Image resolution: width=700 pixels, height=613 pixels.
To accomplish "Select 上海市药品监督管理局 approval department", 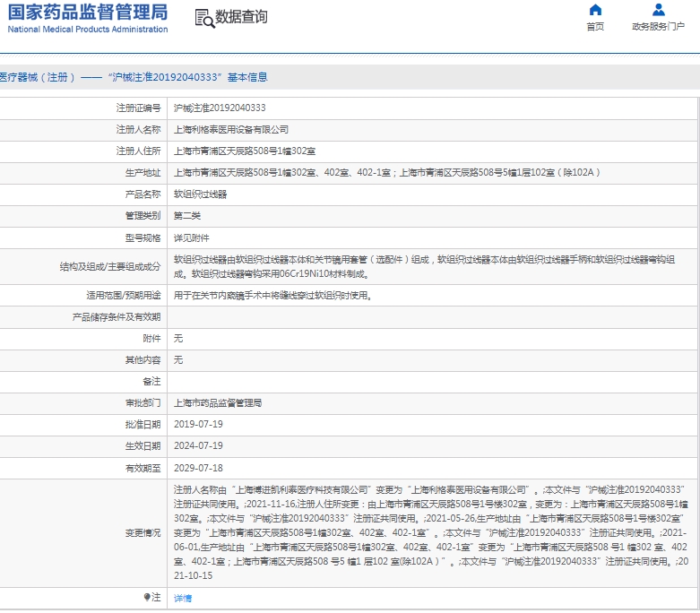I will pyautogui.click(x=218, y=403).
